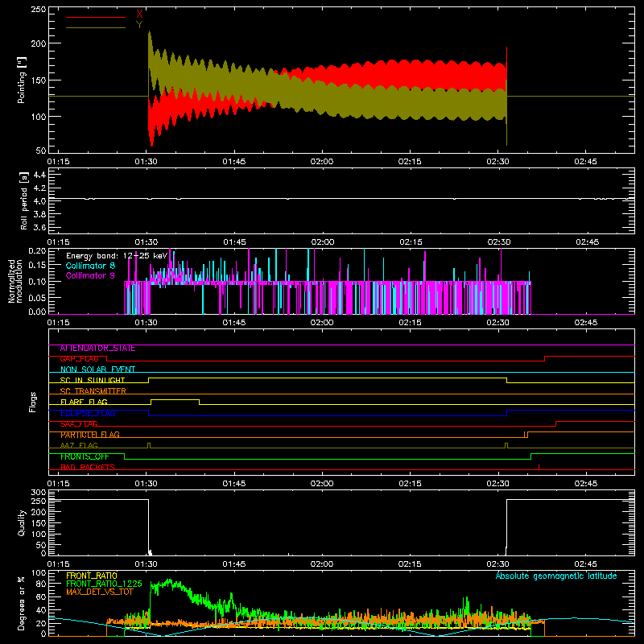Click the 'ECLIPSE_FLAG' flag label
644x644 pixels.
[88, 413]
